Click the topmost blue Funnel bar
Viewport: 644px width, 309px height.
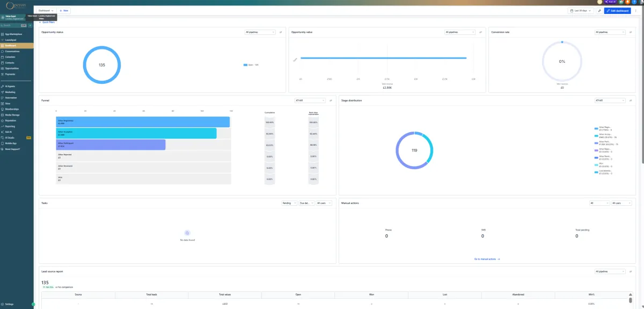(143, 122)
